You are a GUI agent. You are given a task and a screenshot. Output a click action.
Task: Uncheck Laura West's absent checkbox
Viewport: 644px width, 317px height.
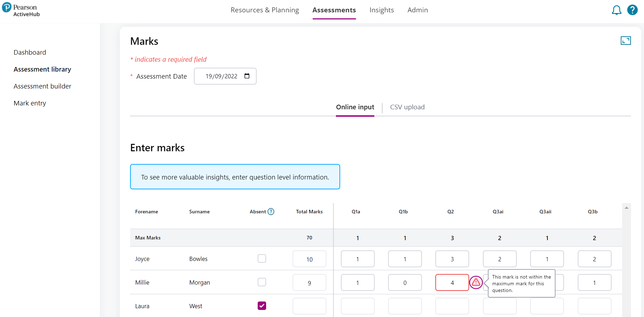click(x=262, y=306)
